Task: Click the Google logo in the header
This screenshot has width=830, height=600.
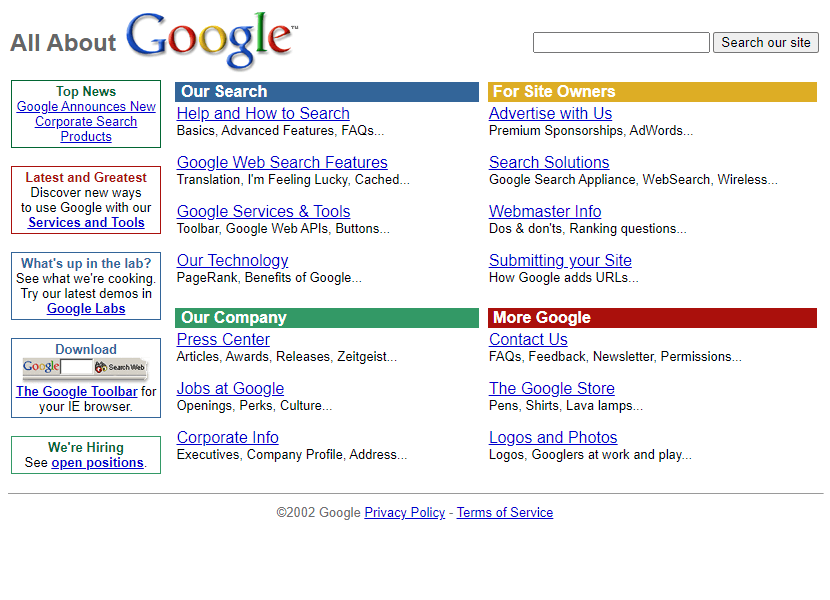Action: (212, 40)
